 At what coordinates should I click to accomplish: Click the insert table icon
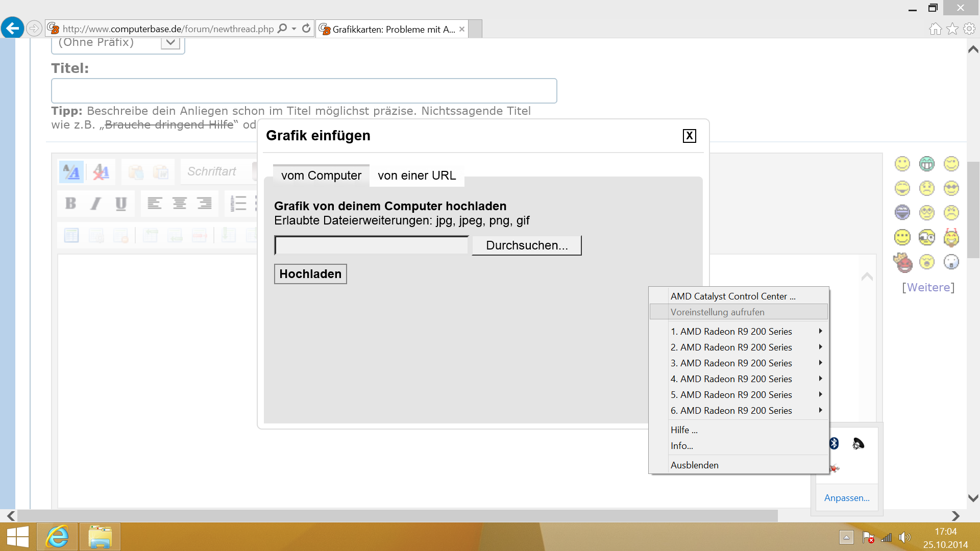tap(71, 235)
